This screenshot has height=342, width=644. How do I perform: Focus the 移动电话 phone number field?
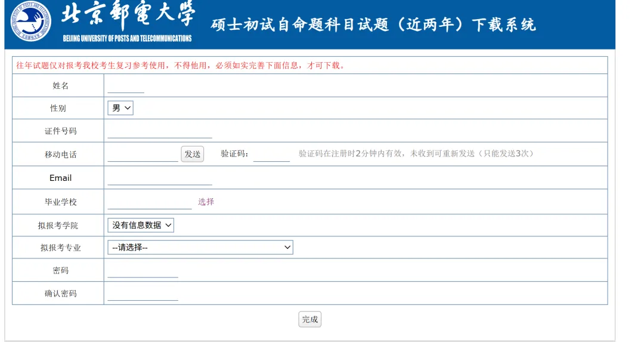143,155
